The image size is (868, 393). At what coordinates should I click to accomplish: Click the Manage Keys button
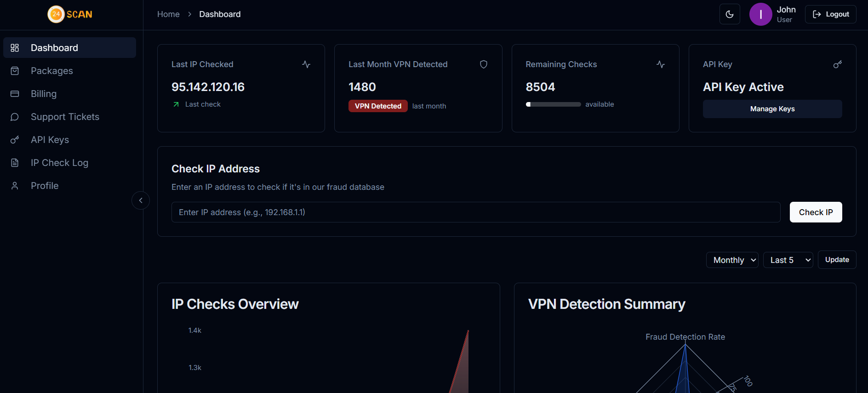(772, 109)
